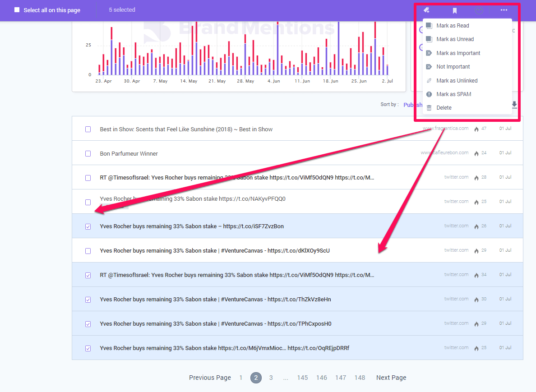Open page 1 in the pagination

[241, 378]
